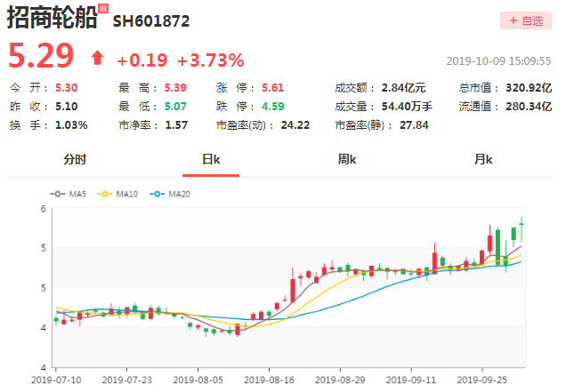The image size is (574, 392).
Task: Click the 2019-08-16 date axis label
Action: (269, 380)
